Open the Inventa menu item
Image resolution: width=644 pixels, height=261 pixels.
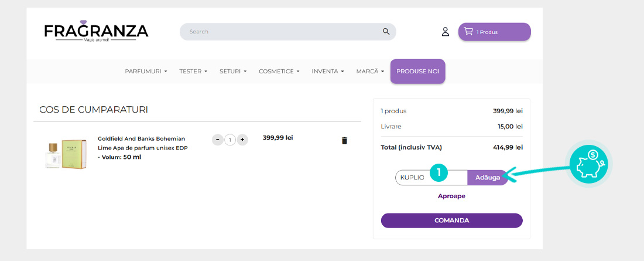coord(328,72)
